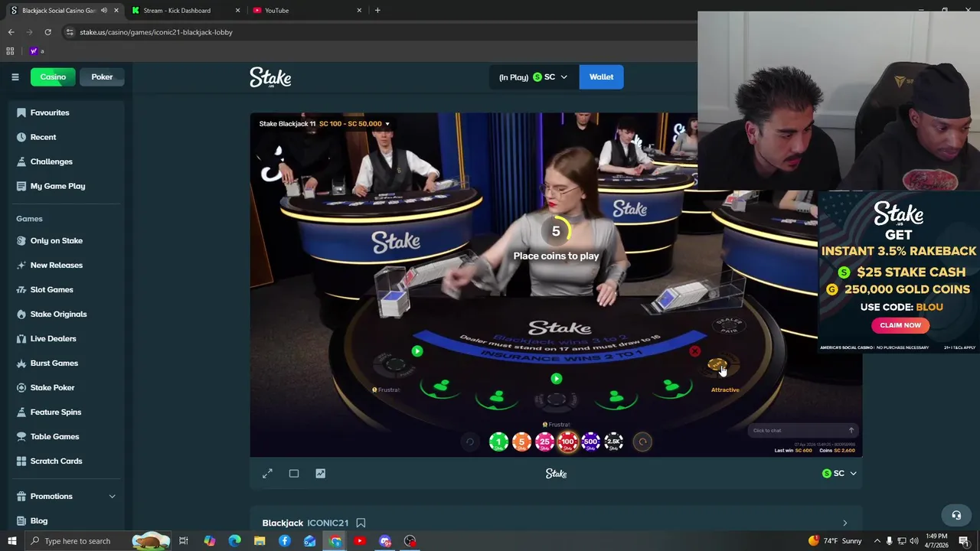Viewport: 980px width, 551px height.
Task: Open the Windows Start menu
Action: [x=12, y=541]
